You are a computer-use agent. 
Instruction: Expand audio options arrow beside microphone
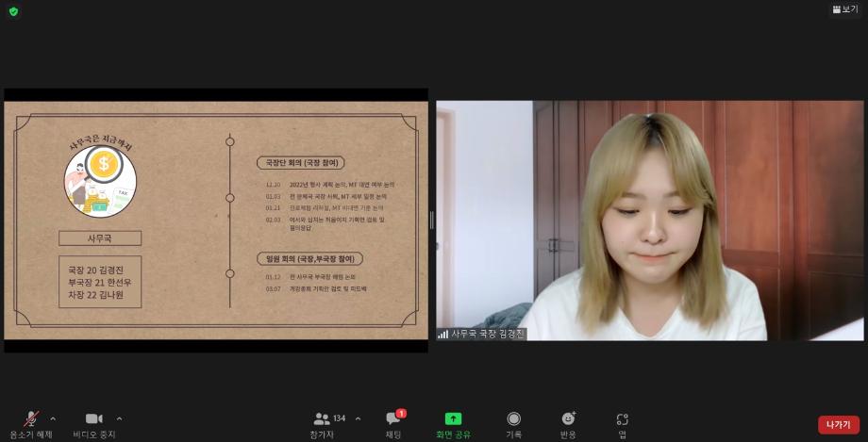(x=53, y=418)
